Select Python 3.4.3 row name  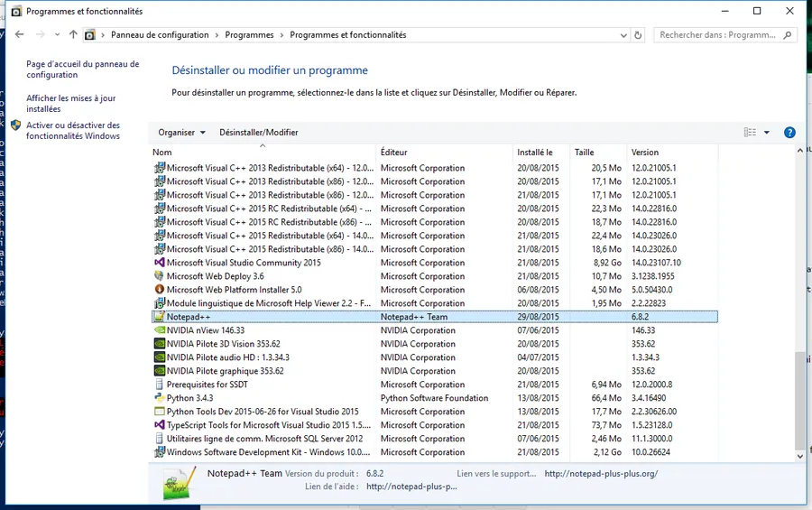pyautogui.click(x=189, y=397)
